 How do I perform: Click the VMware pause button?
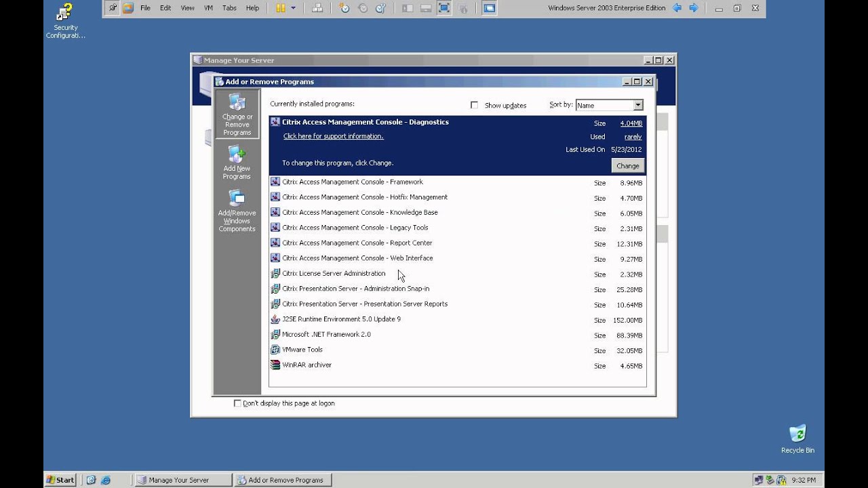(x=281, y=8)
